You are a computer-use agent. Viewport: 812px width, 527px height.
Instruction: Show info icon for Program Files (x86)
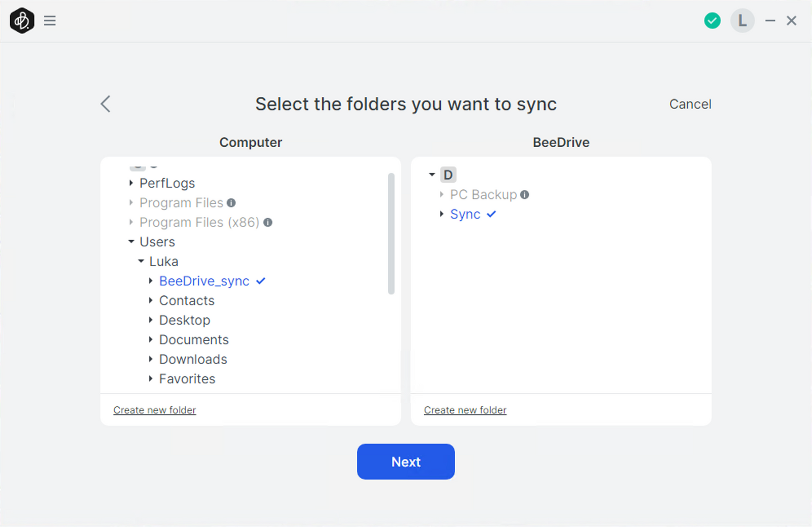(268, 222)
